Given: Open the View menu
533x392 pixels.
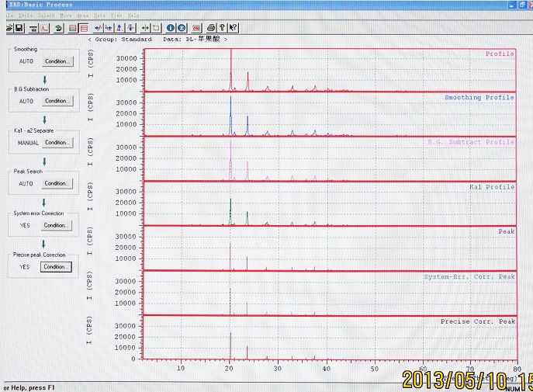Looking at the screenshot, I should 116,15.
